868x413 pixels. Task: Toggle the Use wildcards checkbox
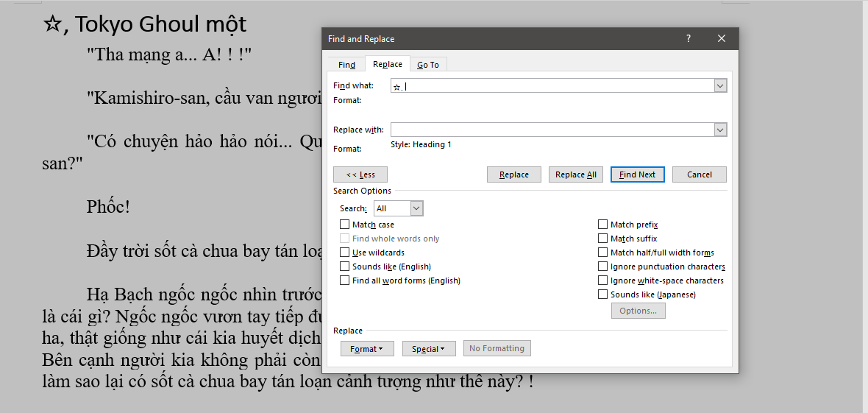point(345,253)
